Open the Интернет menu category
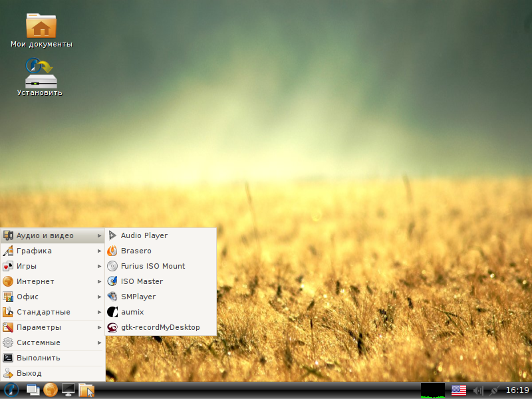Image resolution: width=532 pixels, height=399 pixels. (53, 281)
